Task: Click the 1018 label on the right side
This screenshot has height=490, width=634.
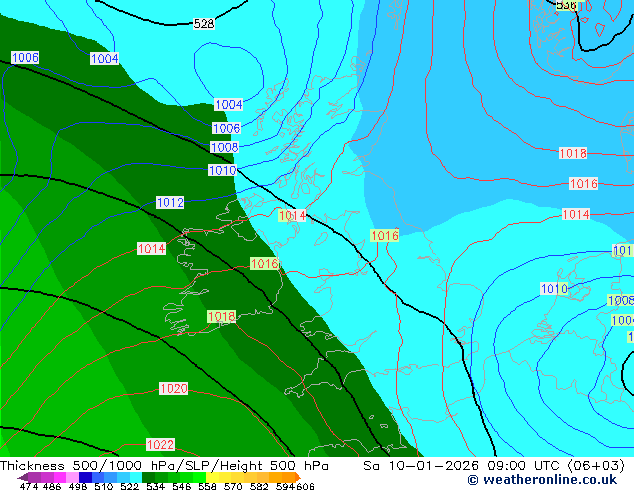Action: [573, 153]
